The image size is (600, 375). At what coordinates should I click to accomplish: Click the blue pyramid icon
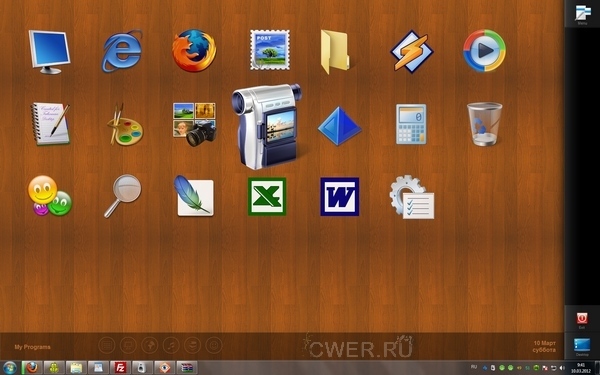(339, 126)
